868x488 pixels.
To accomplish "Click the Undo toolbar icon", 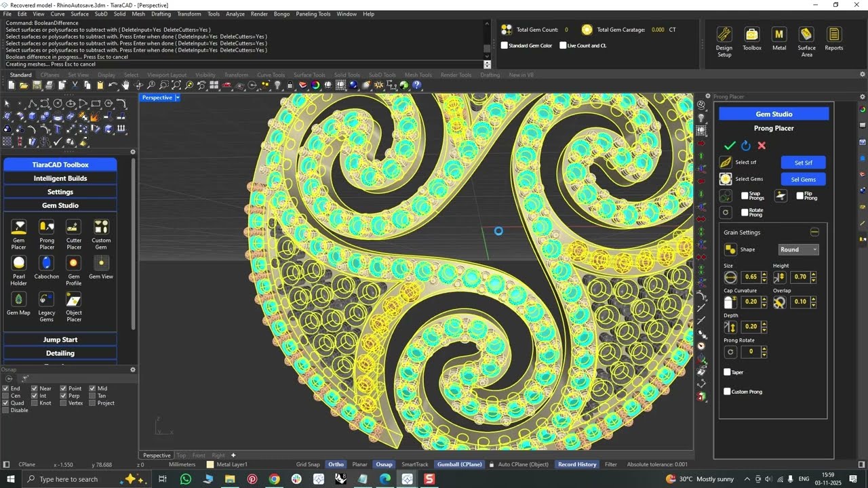I will point(113,85).
